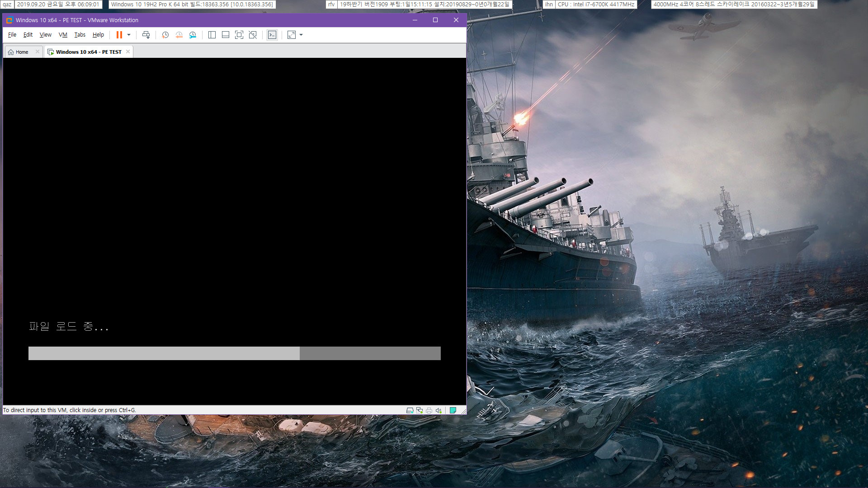Click the sound card status icon
The width and height of the screenshot is (868, 488).
pyautogui.click(x=439, y=410)
